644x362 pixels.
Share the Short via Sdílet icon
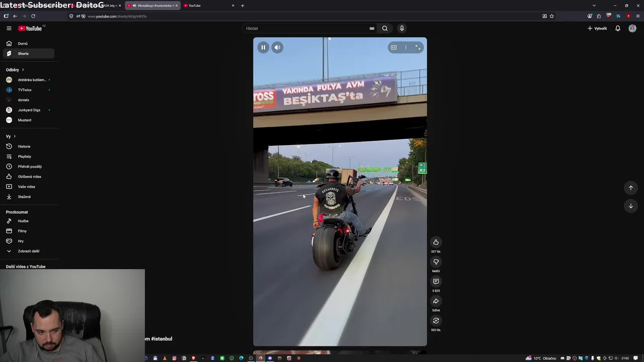click(x=436, y=301)
